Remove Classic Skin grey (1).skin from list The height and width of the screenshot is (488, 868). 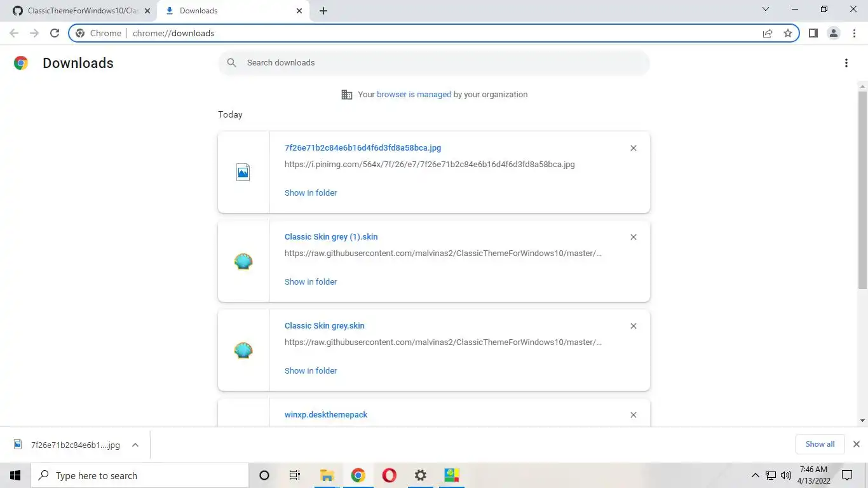[633, 237]
